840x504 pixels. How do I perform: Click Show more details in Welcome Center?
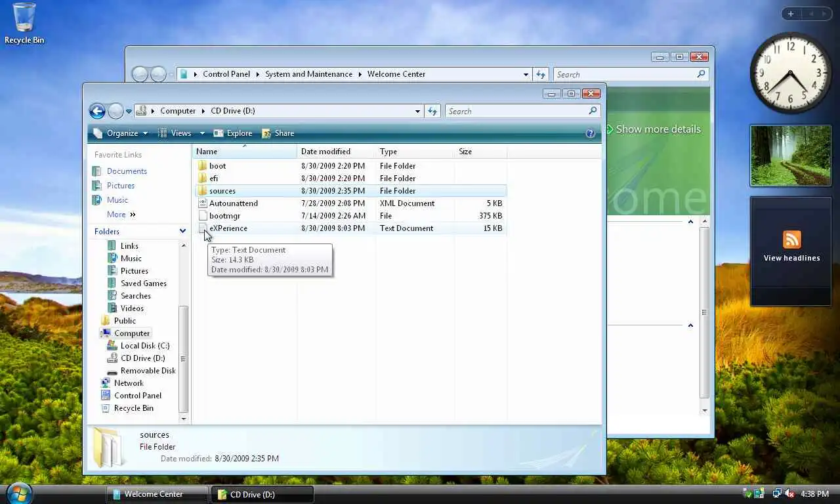653,129
